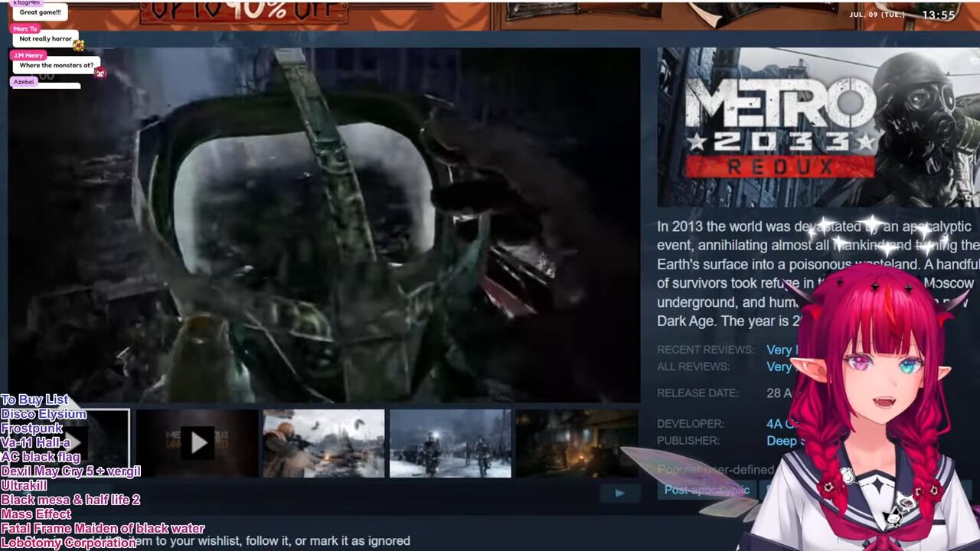Open the Post-apocalyptic tag
The width and height of the screenshot is (980, 551).
(706, 490)
